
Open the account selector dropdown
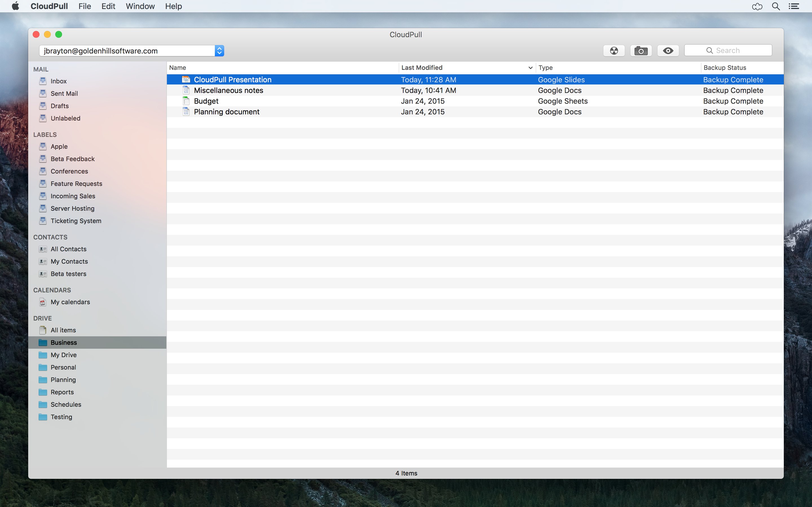pos(219,51)
